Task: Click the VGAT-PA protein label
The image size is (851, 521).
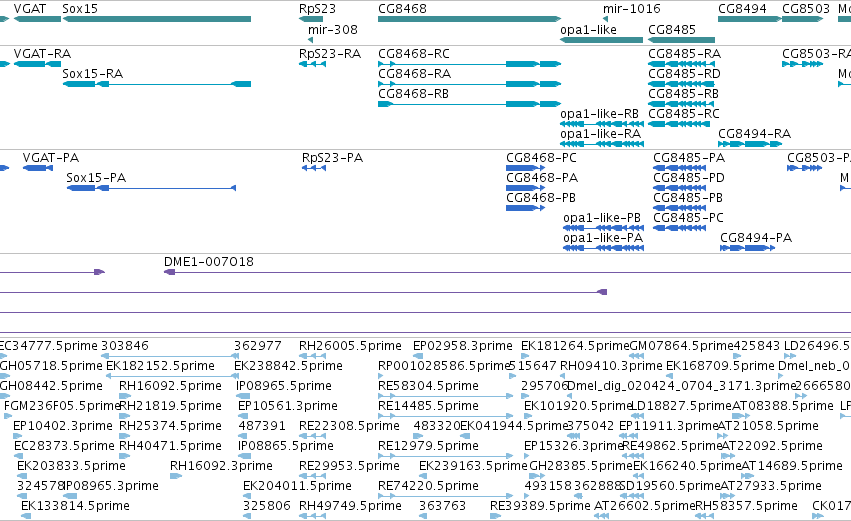Action: (51, 157)
